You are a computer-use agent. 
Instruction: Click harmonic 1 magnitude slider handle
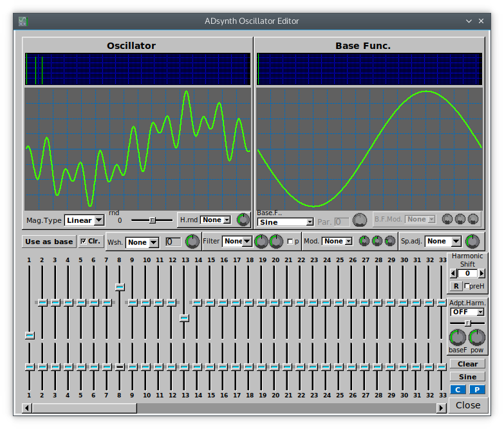pyautogui.click(x=30, y=336)
